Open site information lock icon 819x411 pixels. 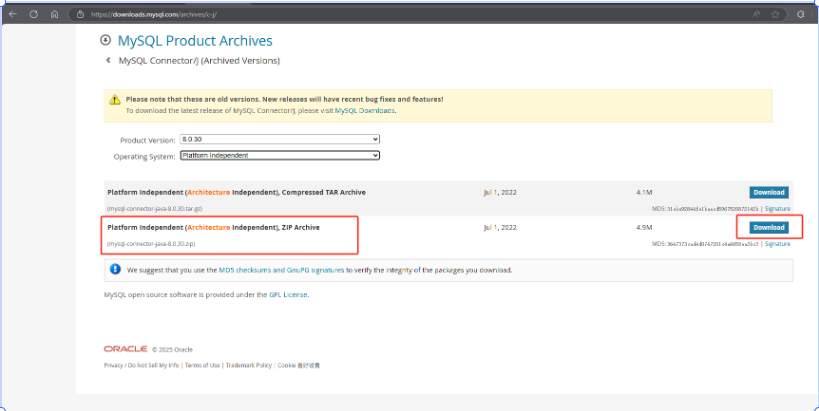point(80,15)
